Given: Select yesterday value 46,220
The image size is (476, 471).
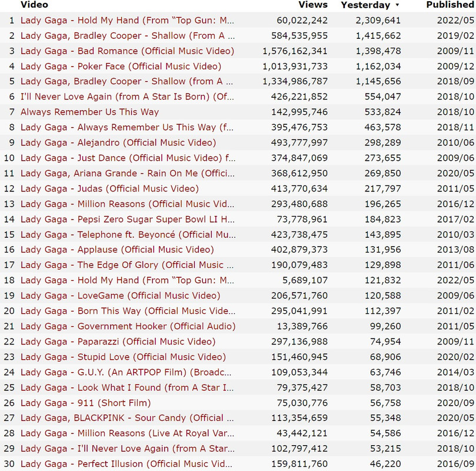Looking at the screenshot, I should [385, 464].
